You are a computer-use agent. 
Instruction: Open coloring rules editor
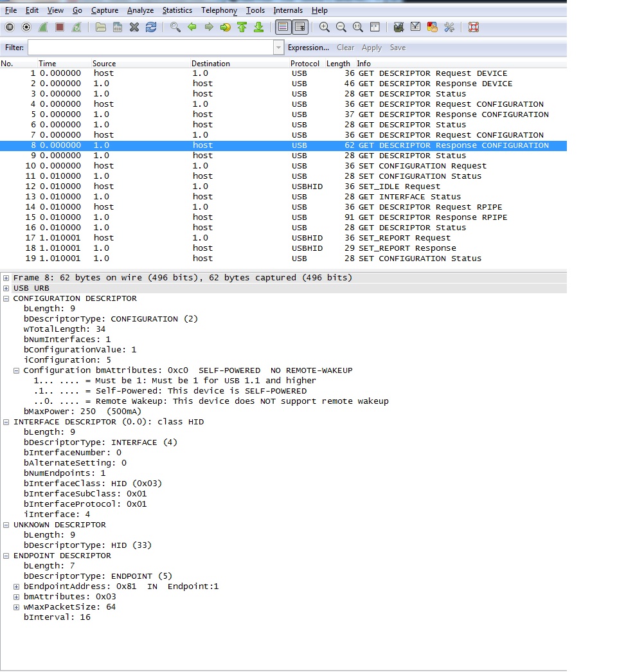click(x=433, y=28)
